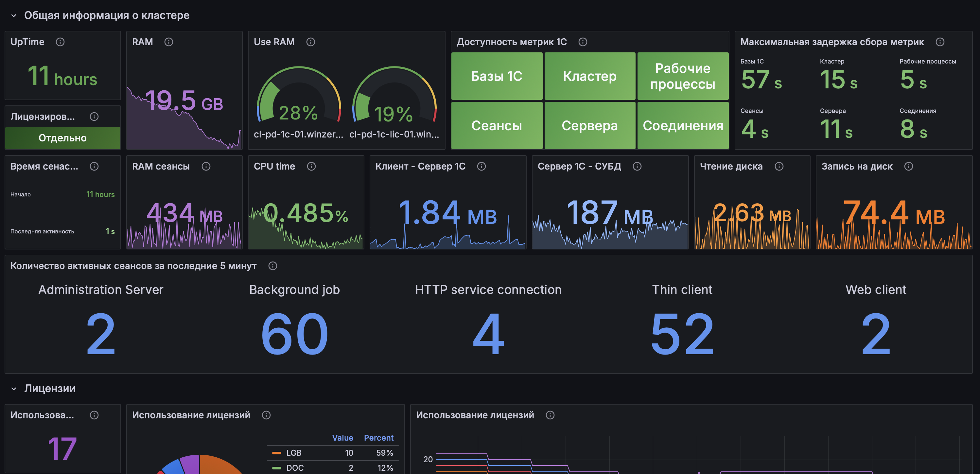Collapse the Лицензии section chevron
The image size is (980, 474).
pyautogui.click(x=14, y=389)
